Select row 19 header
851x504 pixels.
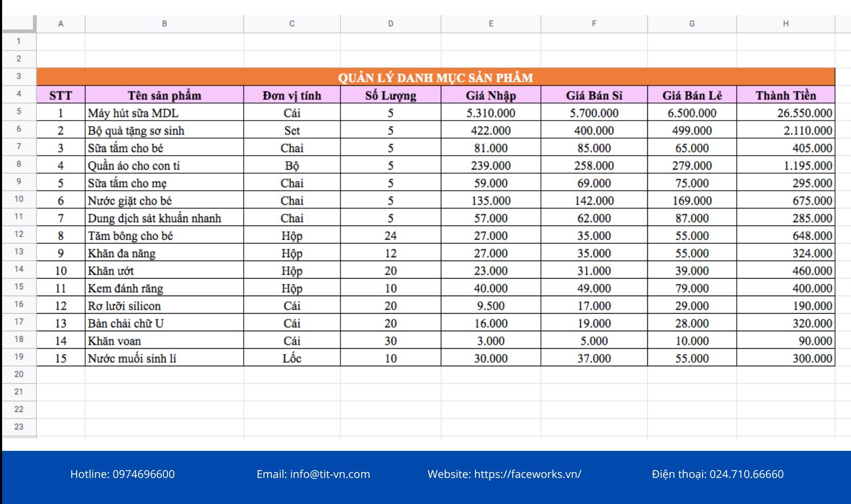[19, 357]
